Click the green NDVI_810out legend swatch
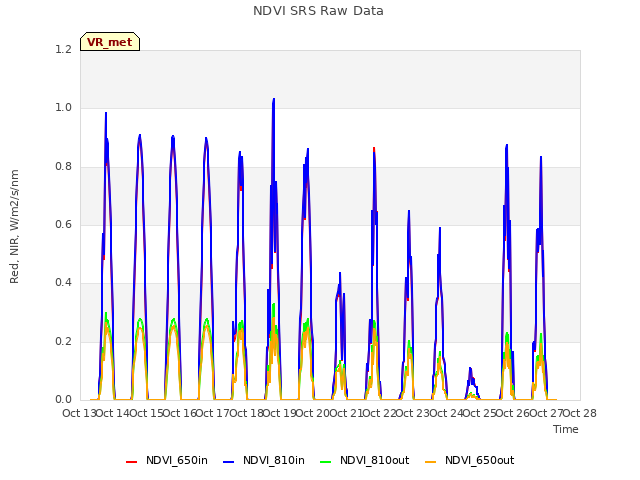The width and height of the screenshot is (640, 480). [326, 462]
